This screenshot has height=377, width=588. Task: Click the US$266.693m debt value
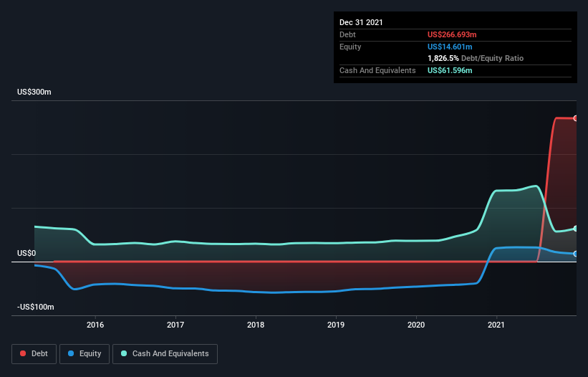click(x=452, y=34)
